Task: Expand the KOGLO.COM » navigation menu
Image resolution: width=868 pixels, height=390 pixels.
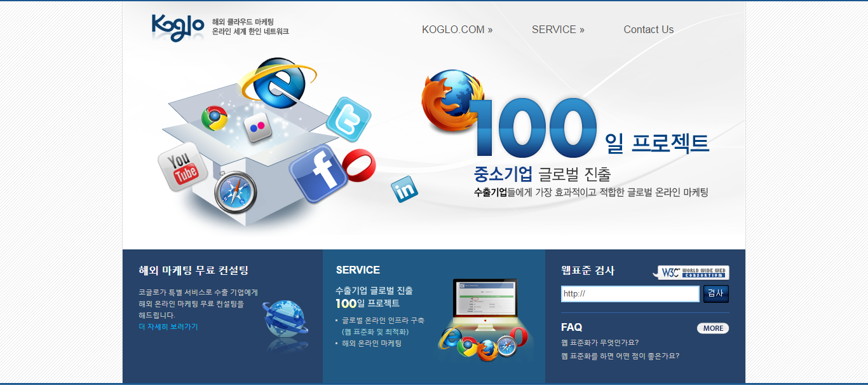Action: tap(457, 30)
